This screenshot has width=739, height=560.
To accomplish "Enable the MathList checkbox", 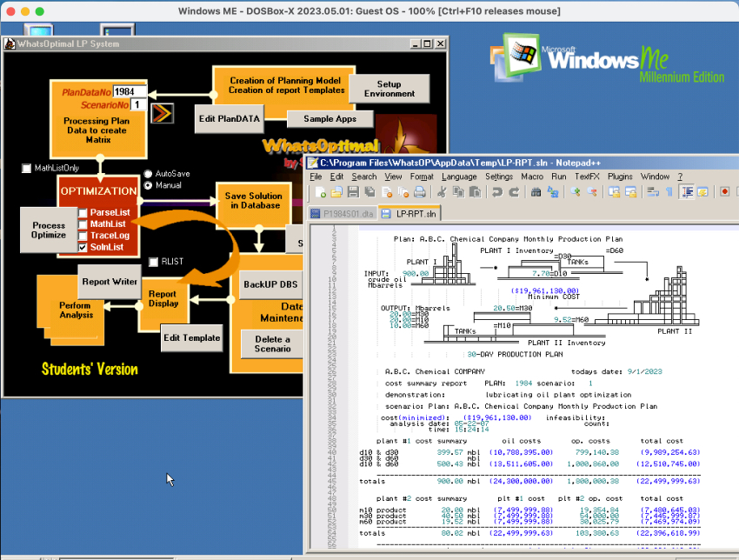I will 83,224.
